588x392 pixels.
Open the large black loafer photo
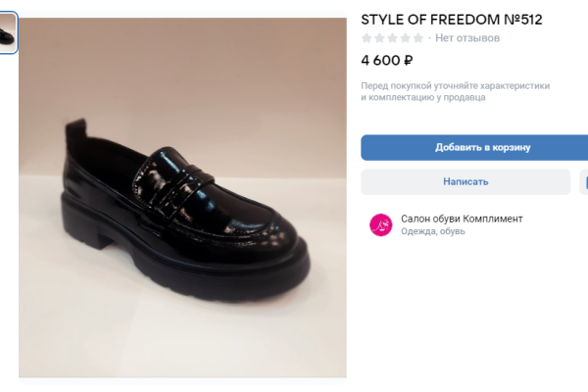[182, 196]
